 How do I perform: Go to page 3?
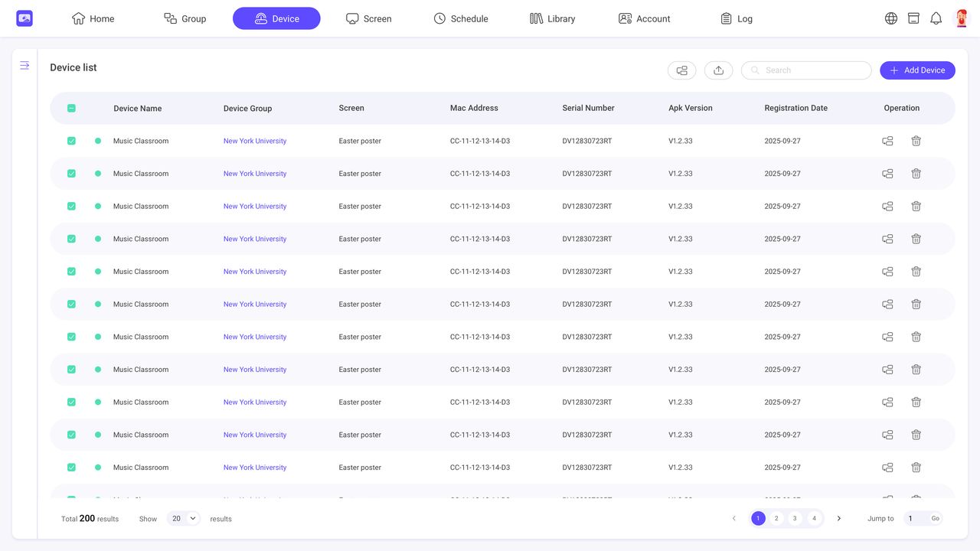795,518
